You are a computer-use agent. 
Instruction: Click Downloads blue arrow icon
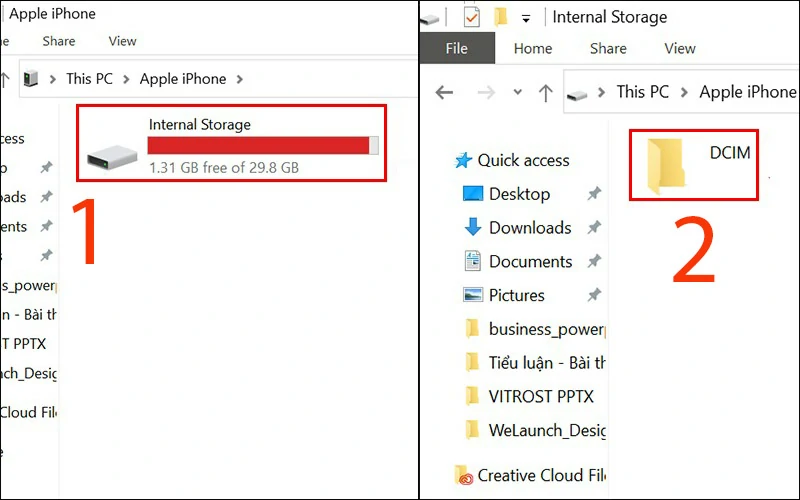tap(472, 227)
